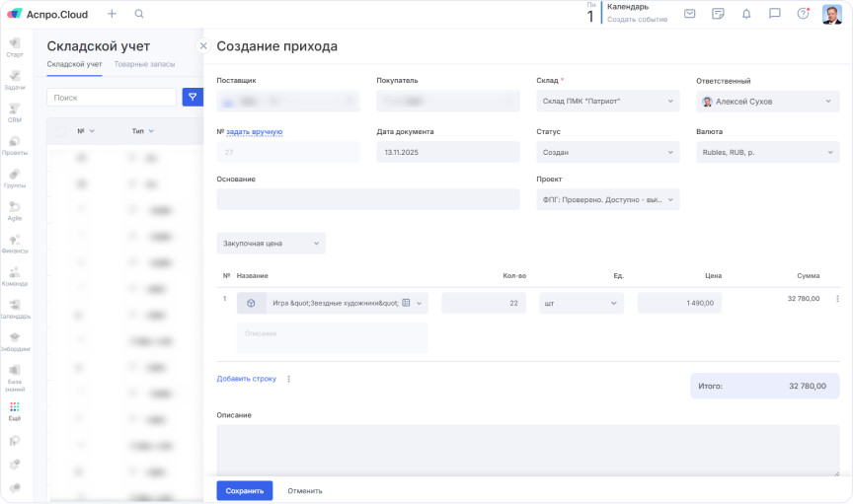
Task: Close the Создание прихода panel
Action: [203, 45]
